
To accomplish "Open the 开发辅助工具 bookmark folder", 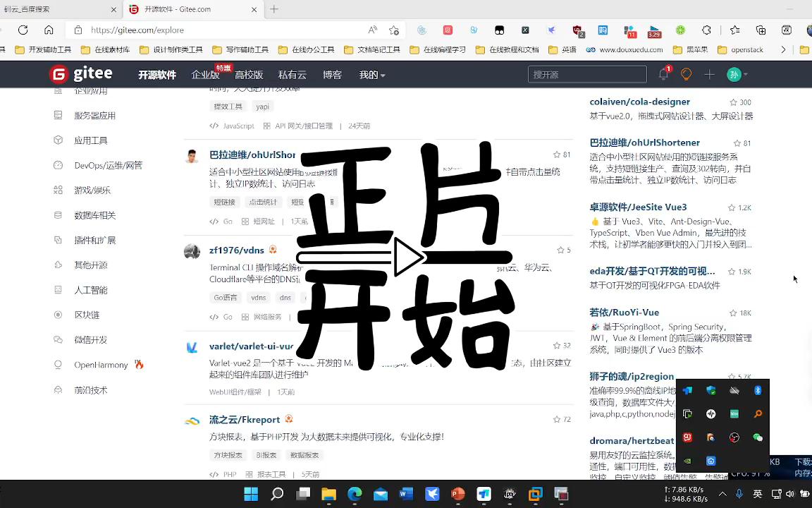I will pyautogui.click(x=43, y=50).
